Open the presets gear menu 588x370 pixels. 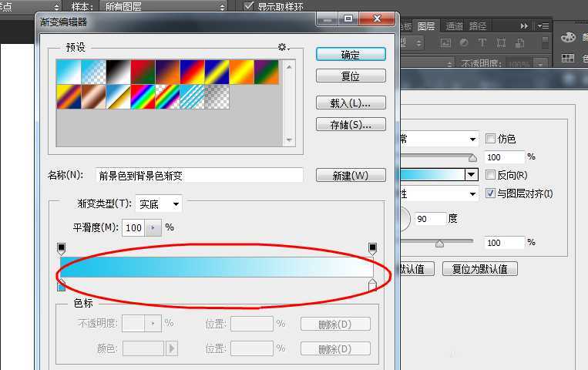(x=283, y=48)
